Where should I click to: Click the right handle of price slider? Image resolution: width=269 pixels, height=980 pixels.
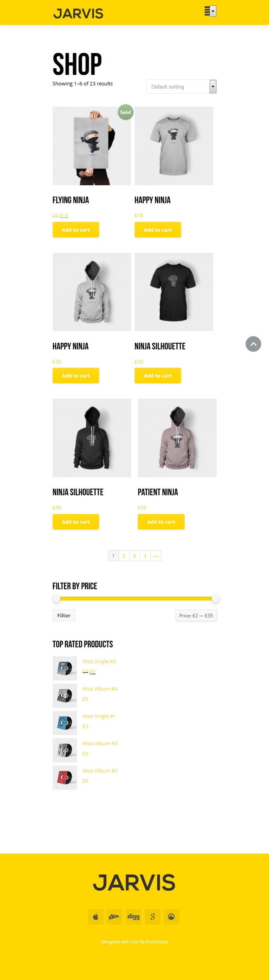pyautogui.click(x=216, y=598)
